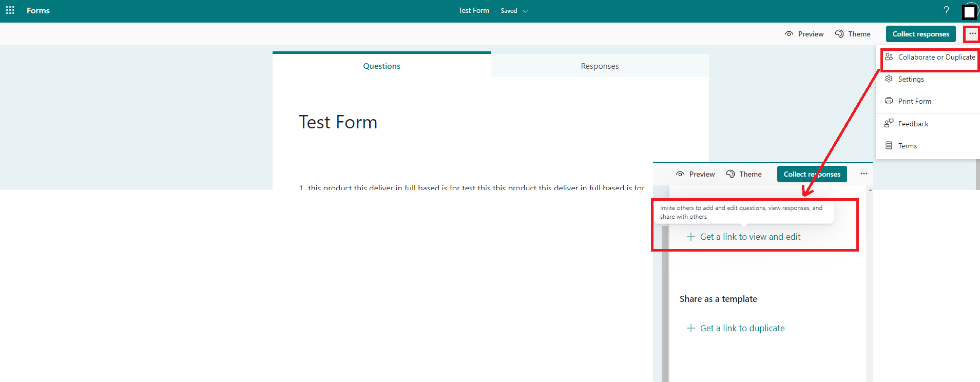The image size is (980, 382).
Task: Select question 1 text on the form
Action: click(472, 187)
